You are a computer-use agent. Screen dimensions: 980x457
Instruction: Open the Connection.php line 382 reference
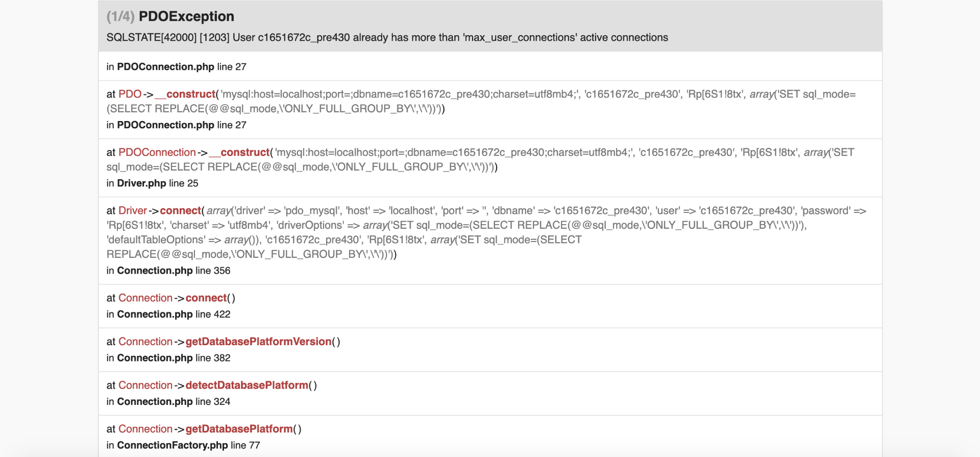click(x=168, y=358)
